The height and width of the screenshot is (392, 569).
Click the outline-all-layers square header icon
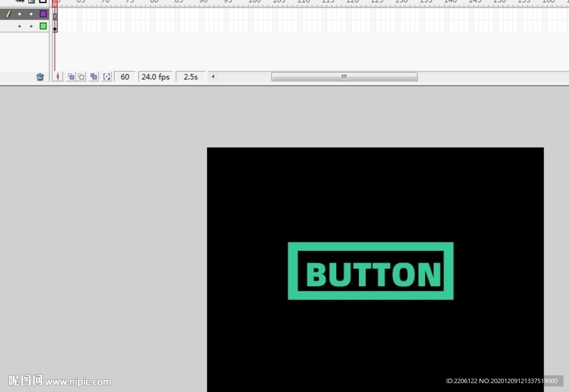tap(43, 2)
